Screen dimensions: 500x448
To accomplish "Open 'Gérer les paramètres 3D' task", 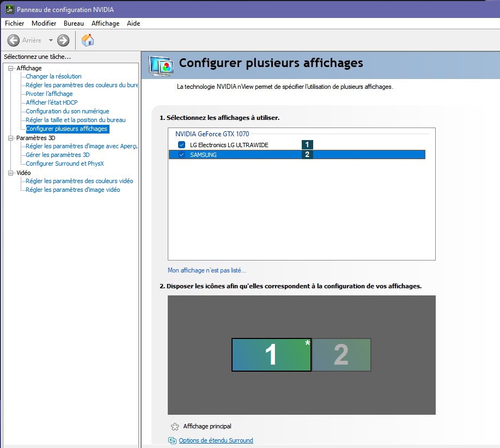I will coord(58,155).
